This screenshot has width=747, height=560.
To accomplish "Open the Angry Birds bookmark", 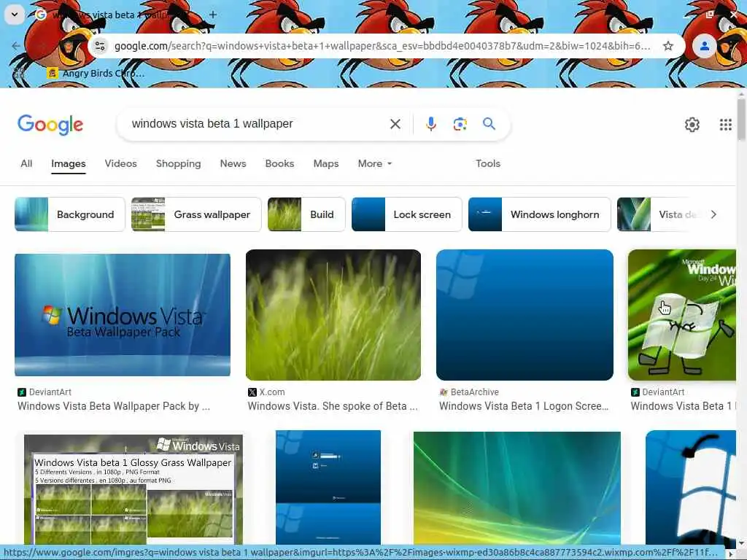I will point(96,74).
